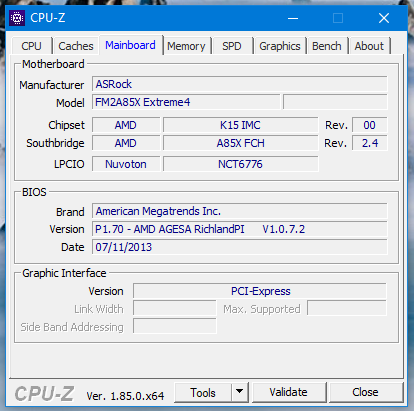Screen dimensions: 414x411
Task: Select the NCT6776 LPCIO value
Action: 240,164
